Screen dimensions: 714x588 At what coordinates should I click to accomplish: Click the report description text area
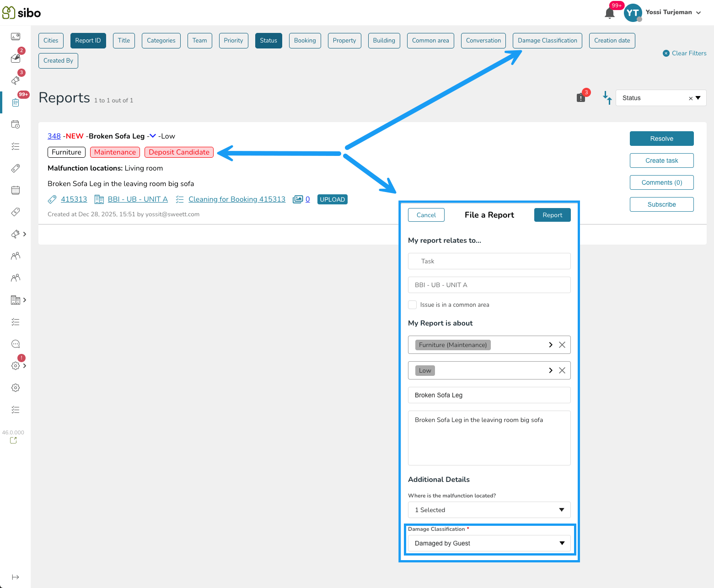tap(489, 438)
